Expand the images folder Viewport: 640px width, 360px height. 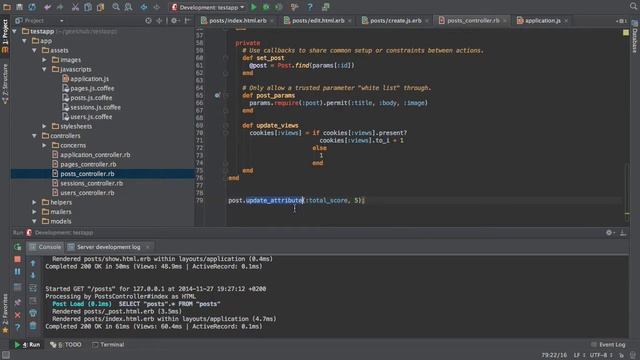[44, 60]
